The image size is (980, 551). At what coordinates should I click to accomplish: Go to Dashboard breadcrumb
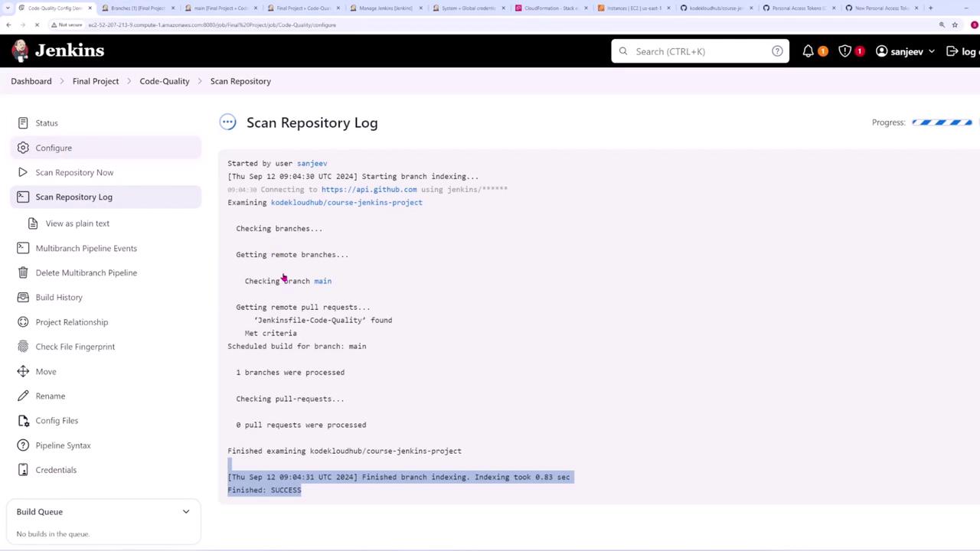tap(31, 81)
